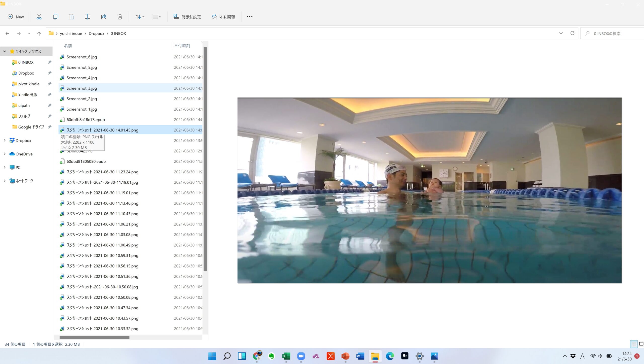The image size is (644, 364).
Task: Click the Cut scissors icon
Action: pyautogui.click(x=39, y=17)
